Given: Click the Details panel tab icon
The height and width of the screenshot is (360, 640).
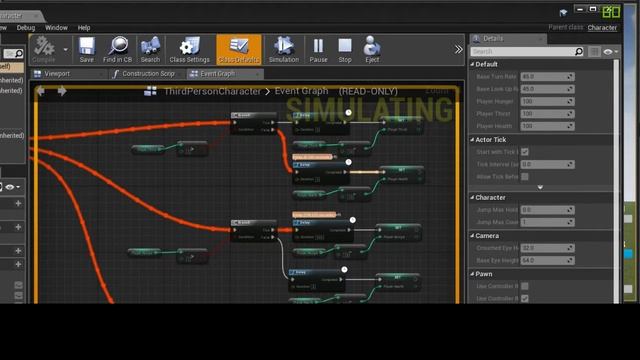Looking at the screenshot, I should (476, 38).
